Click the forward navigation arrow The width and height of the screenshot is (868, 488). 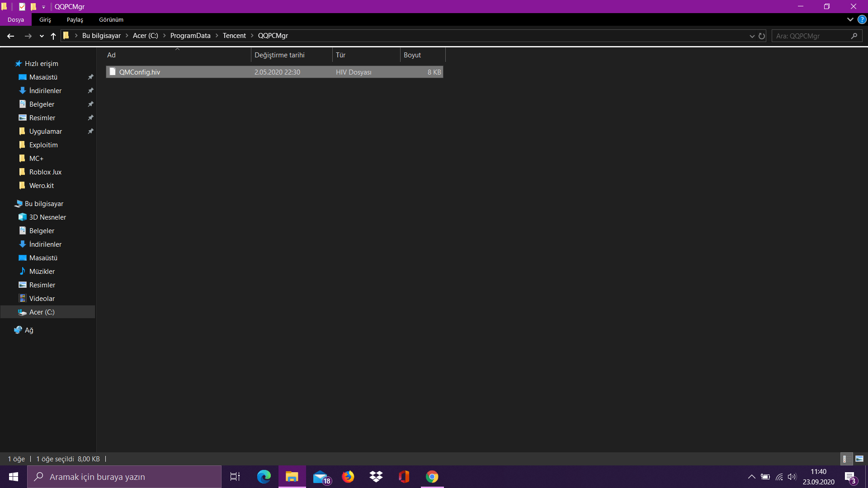pos(28,36)
